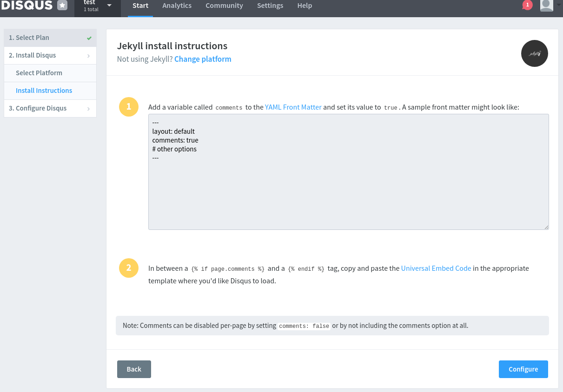Open the notification bubble showing 1
The height and width of the screenshot is (392, 563).
527,5
